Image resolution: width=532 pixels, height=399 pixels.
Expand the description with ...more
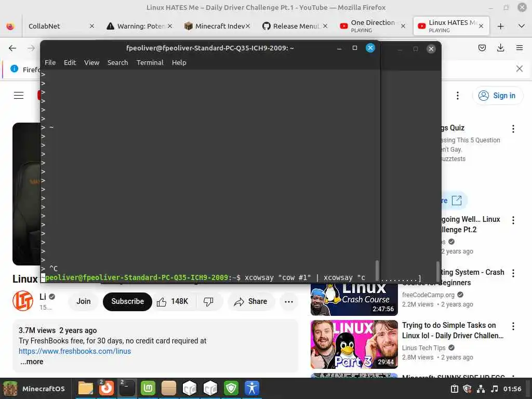[x=32, y=362]
